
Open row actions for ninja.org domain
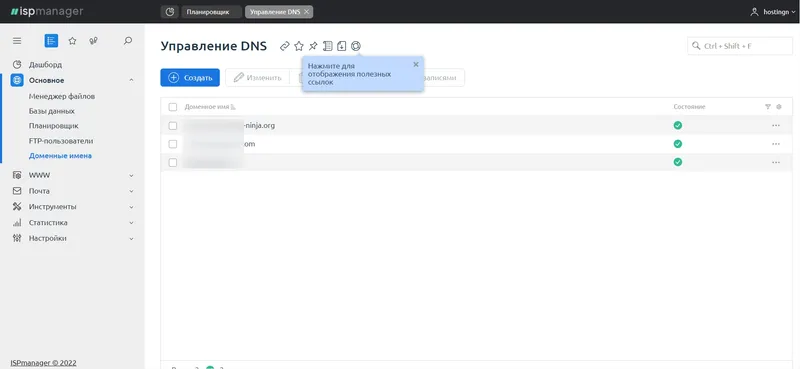point(776,126)
